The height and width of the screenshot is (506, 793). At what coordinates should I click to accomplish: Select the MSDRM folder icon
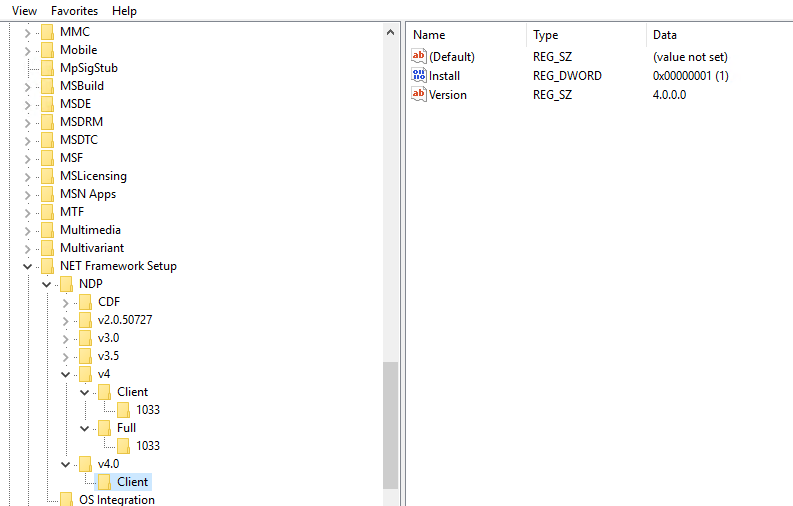click(x=48, y=122)
